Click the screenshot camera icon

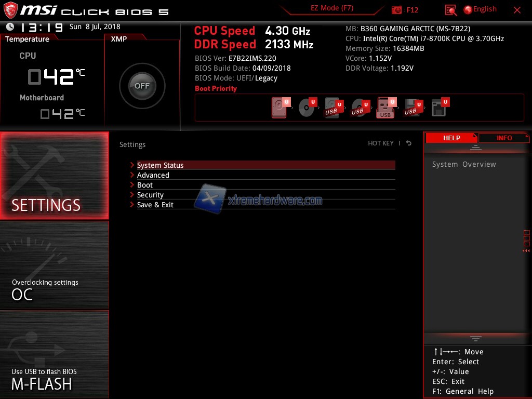(397, 10)
